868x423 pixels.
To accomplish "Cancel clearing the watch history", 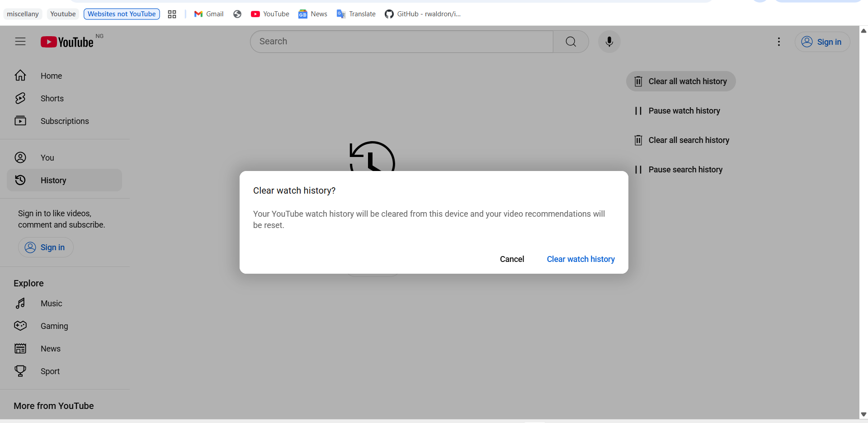I will 512,259.
